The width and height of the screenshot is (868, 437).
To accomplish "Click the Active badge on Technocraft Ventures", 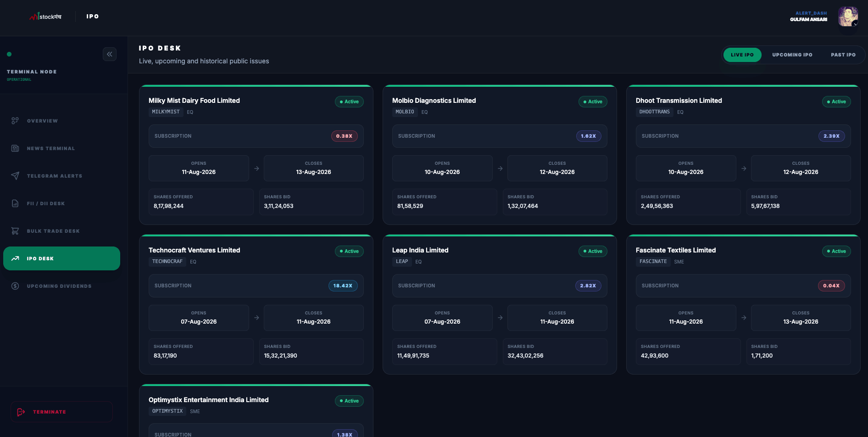I will 349,251.
